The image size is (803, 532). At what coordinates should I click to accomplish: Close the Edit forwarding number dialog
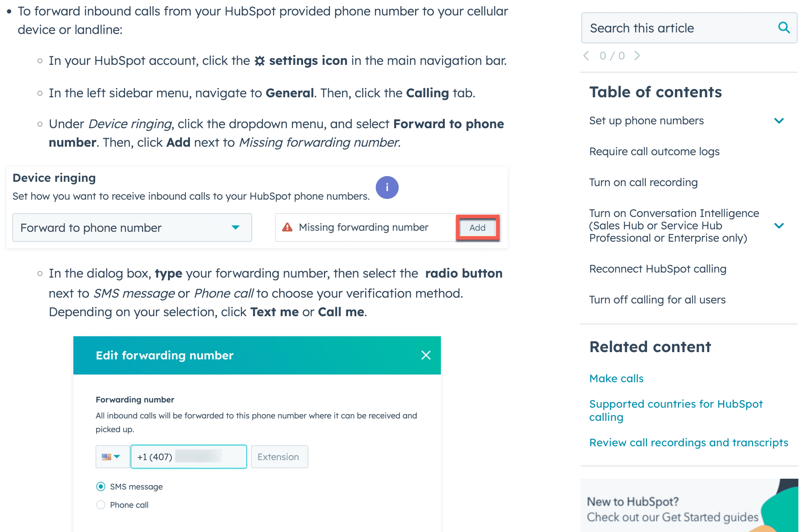426,355
